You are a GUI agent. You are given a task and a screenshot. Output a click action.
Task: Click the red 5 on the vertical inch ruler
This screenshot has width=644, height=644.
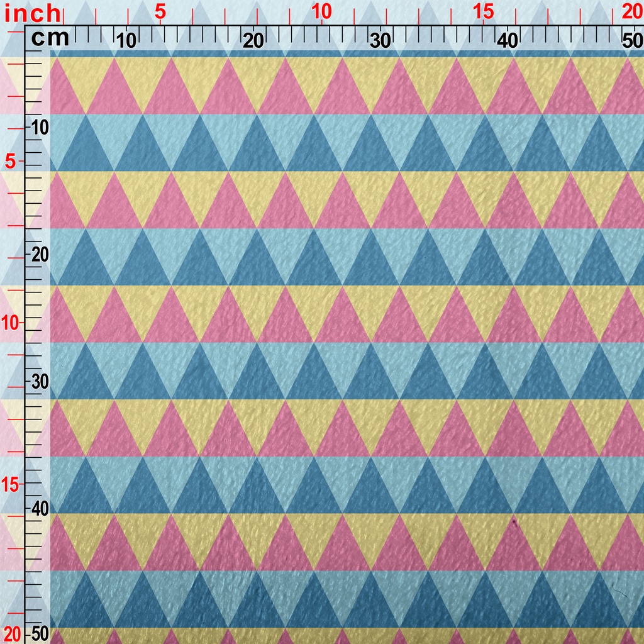pyautogui.click(x=11, y=162)
